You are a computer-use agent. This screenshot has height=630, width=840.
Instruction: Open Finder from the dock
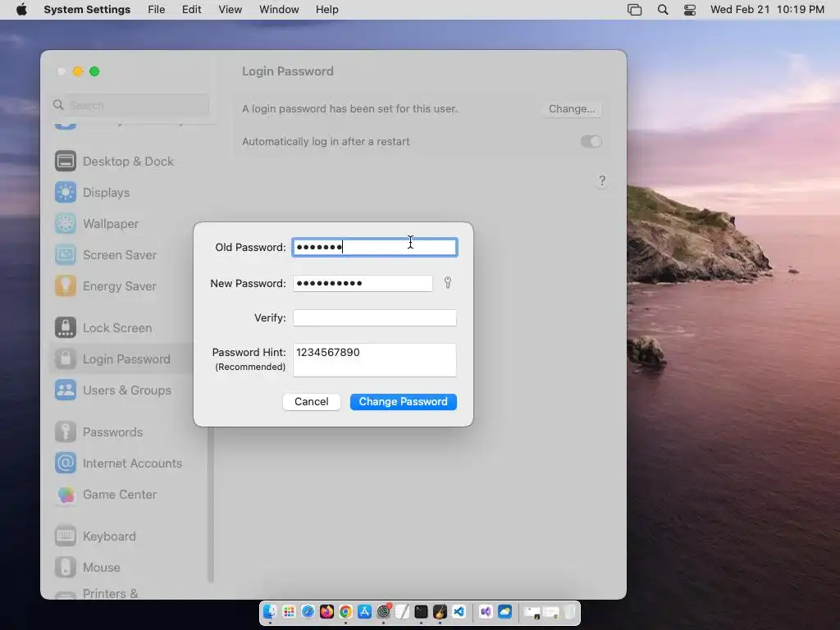tap(270, 612)
